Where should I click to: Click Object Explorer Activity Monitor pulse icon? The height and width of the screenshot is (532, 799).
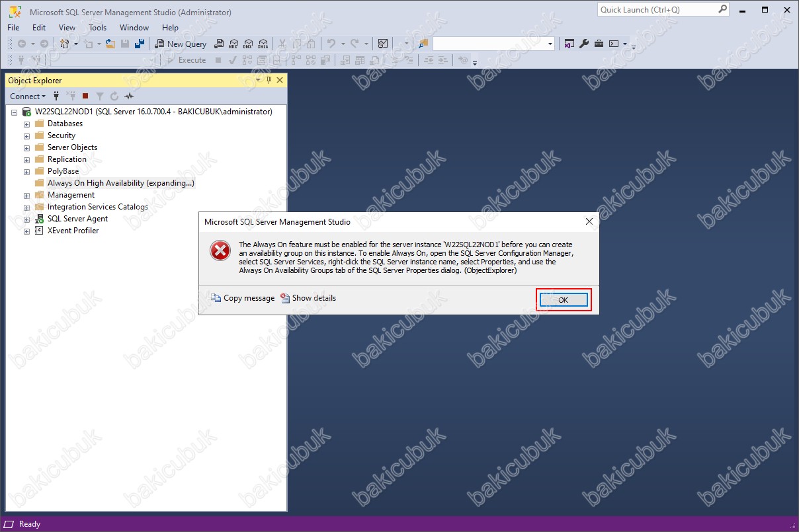[129, 96]
